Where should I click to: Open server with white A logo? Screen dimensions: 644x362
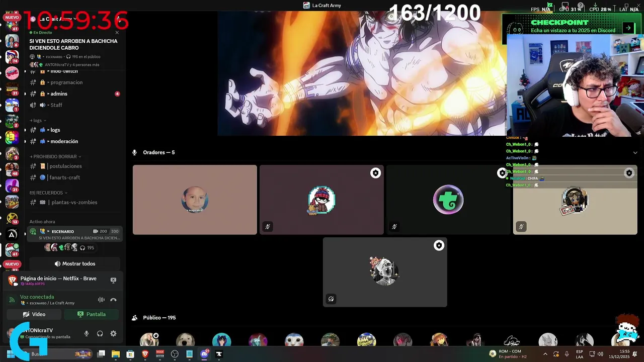pyautogui.click(x=12, y=234)
